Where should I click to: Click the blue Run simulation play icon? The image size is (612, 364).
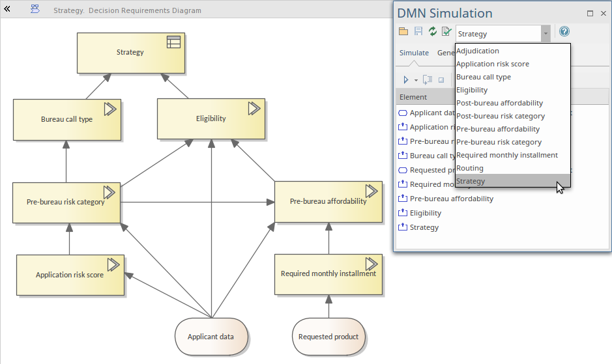(x=405, y=79)
